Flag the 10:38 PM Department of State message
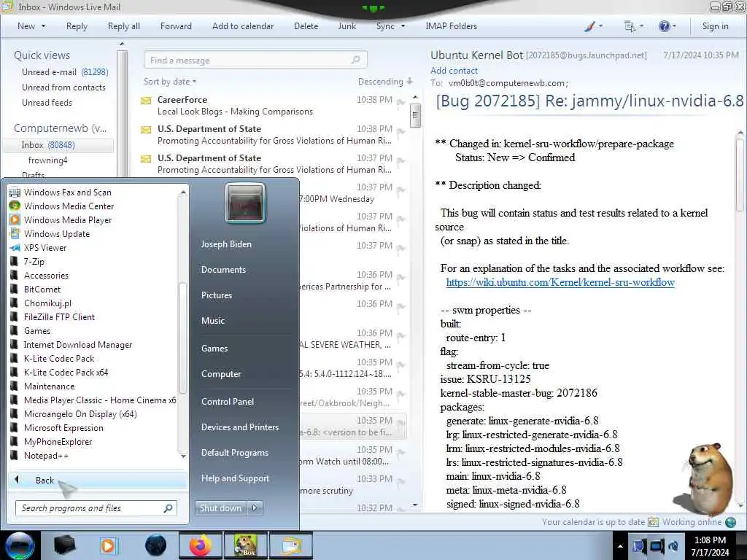Screen dimensions: 747x560 [400, 131]
